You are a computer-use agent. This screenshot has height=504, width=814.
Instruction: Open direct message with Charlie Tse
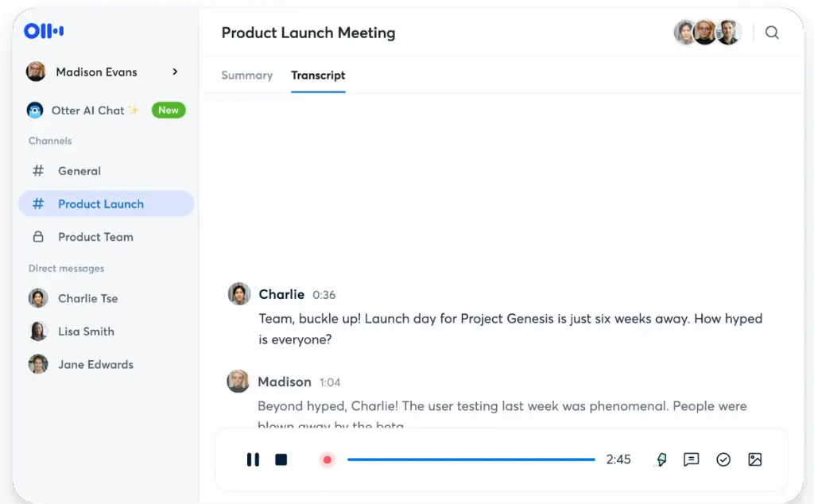click(x=87, y=299)
